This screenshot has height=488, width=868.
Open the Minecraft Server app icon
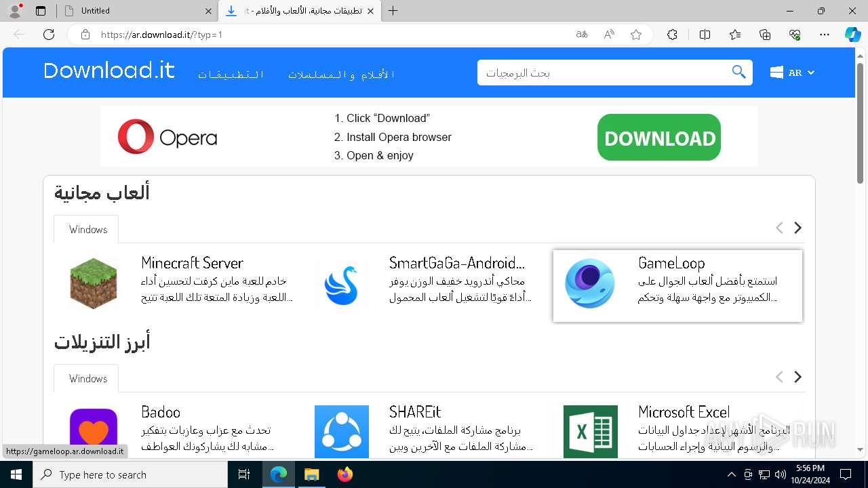(94, 283)
